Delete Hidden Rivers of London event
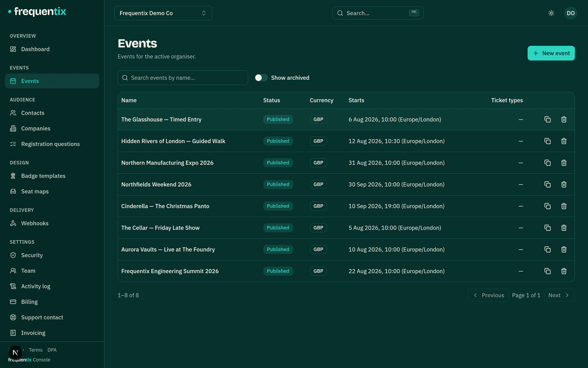 [x=564, y=141]
